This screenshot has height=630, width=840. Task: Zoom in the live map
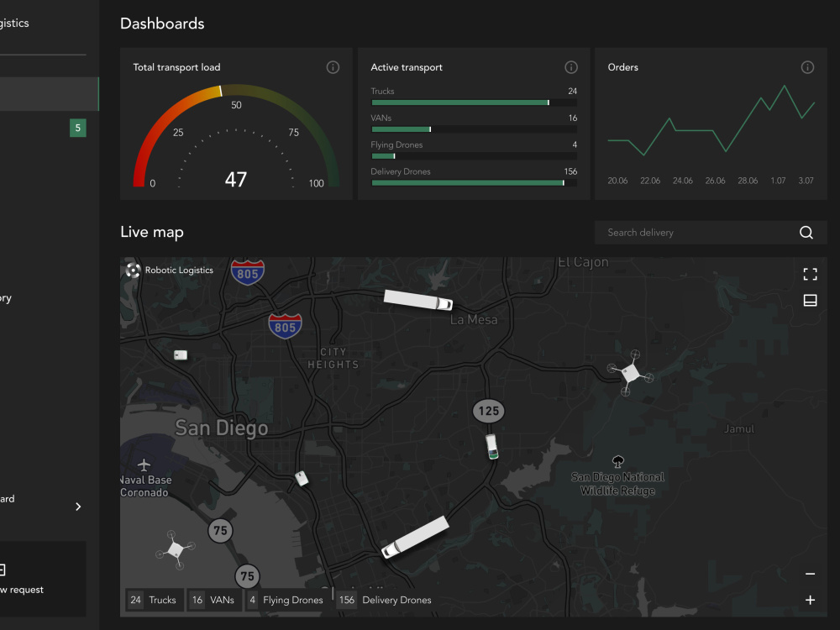coord(810,600)
